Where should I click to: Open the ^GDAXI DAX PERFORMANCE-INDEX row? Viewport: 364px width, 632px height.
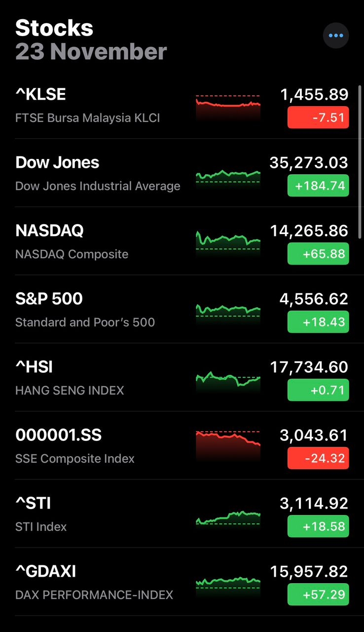pyautogui.click(x=182, y=582)
